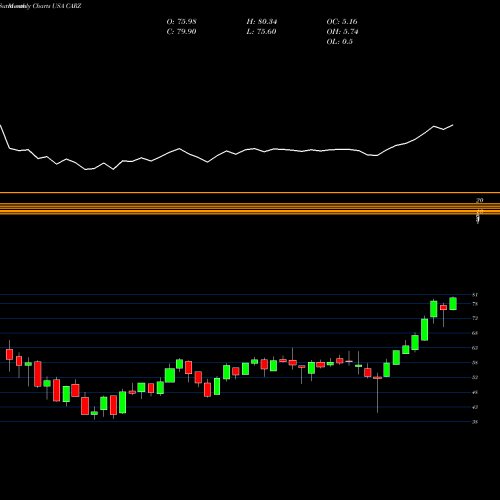Click the 'C: 79.90' close value
500x500 pixels.
click(x=181, y=32)
